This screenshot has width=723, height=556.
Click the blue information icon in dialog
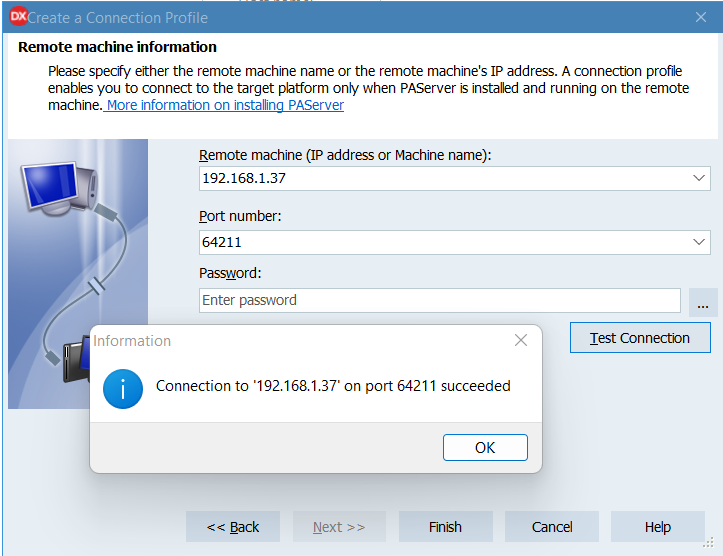123,389
